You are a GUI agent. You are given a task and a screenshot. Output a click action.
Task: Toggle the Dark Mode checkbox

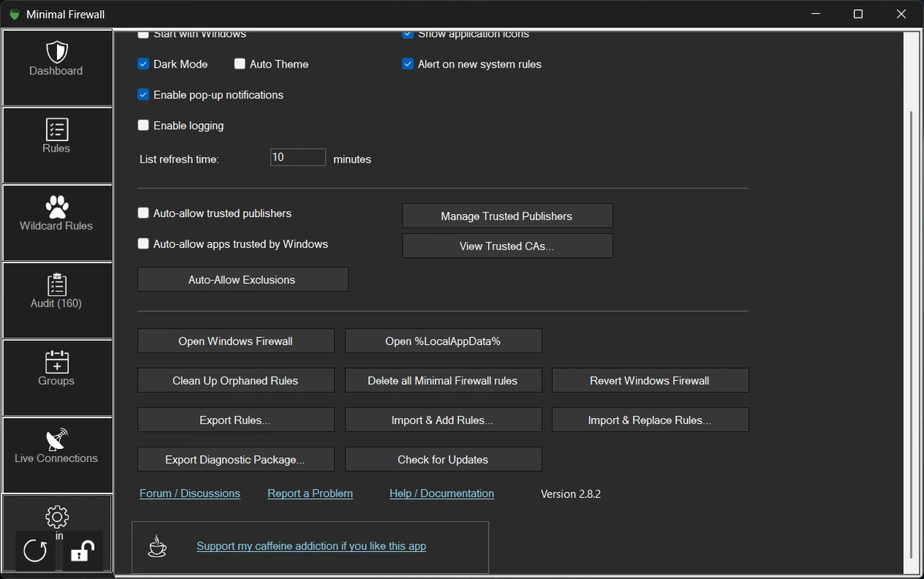point(143,64)
